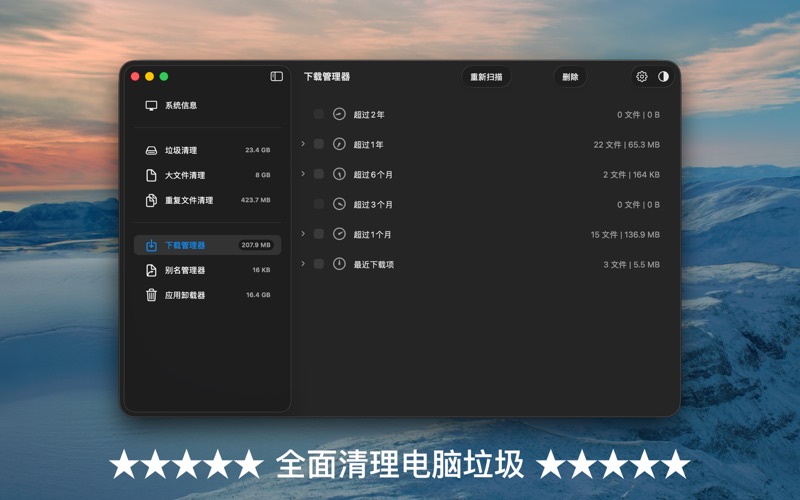This screenshot has width=800, height=500.
Task: Open the 系统信息 sidebar section
Action: click(207, 106)
